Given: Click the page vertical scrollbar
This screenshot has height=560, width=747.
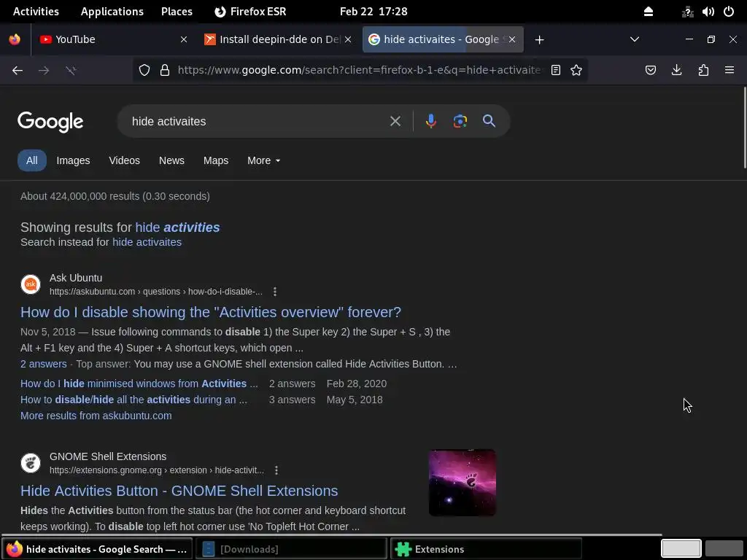Looking at the screenshot, I should coord(744,128).
